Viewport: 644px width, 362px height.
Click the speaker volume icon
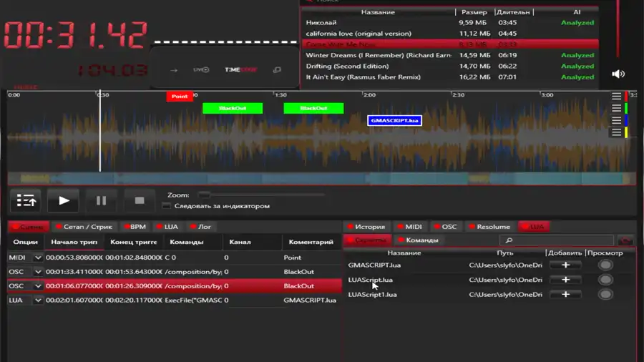click(618, 74)
